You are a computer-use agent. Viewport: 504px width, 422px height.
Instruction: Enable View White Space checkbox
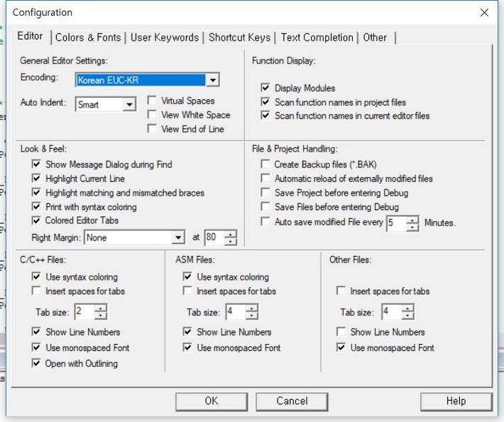point(152,115)
